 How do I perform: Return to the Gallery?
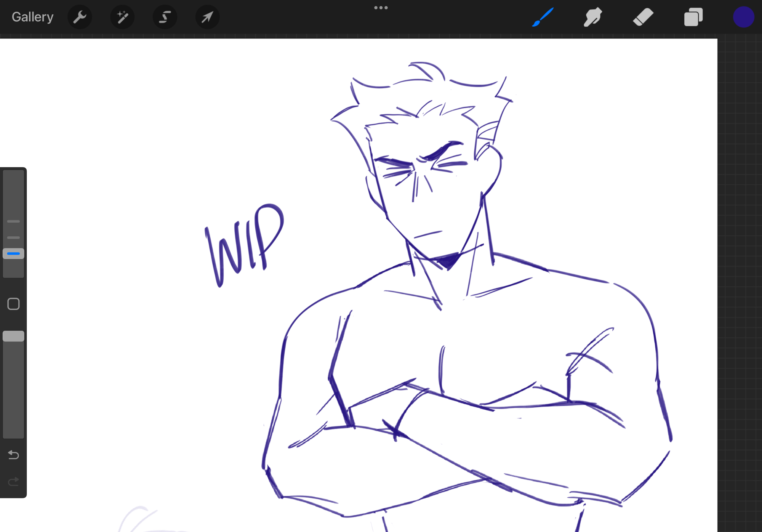coord(32,17)
